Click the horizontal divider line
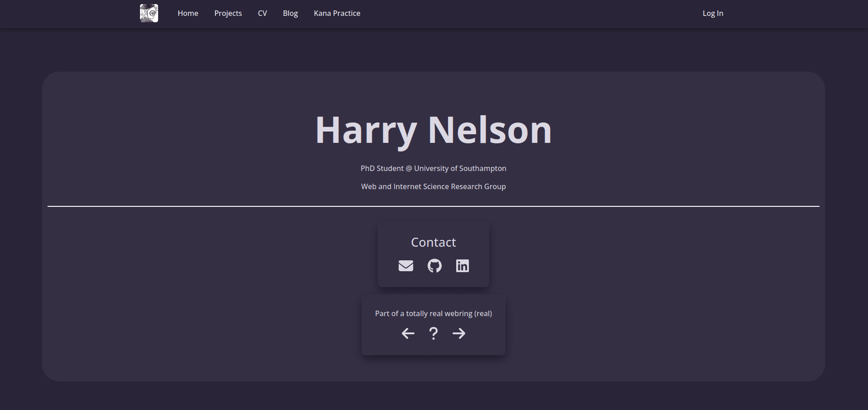The width and height of the screenshot is (868, 410). point(434,206)
